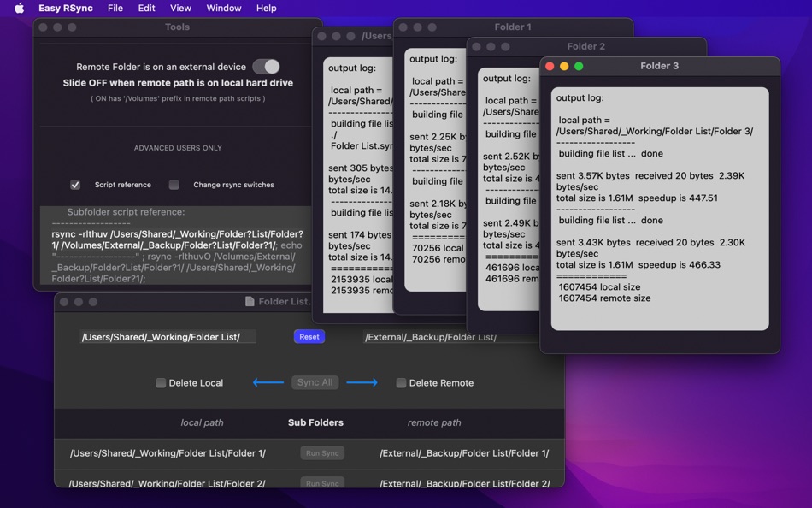Toggle Remote Folder on external device switch

[266, 67]
